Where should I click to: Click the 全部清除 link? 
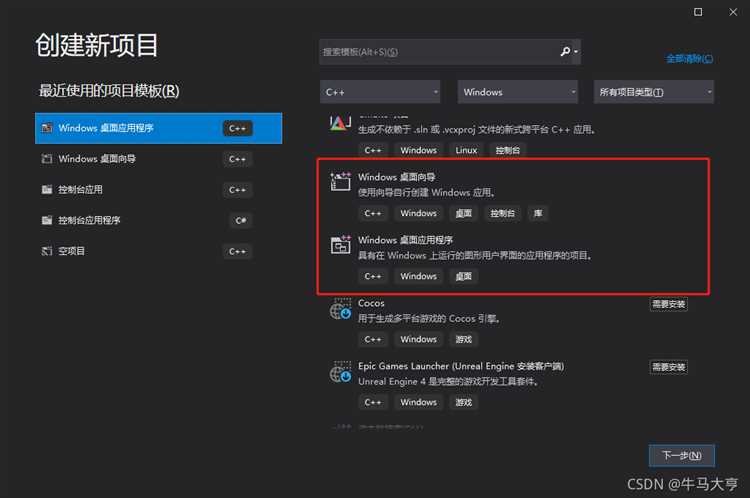coord(689,58)
